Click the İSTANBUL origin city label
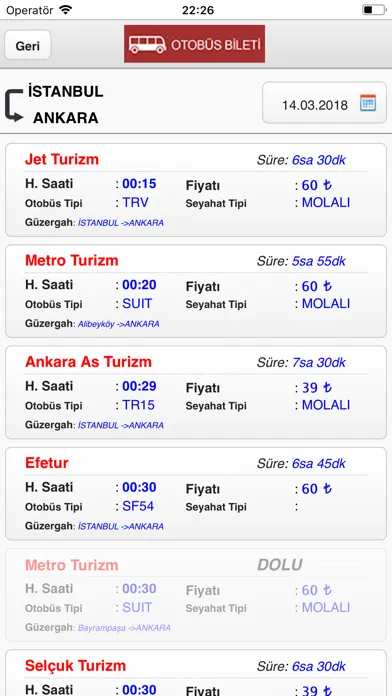This screenshot has height=696, width=392. (x=66, y=91)
